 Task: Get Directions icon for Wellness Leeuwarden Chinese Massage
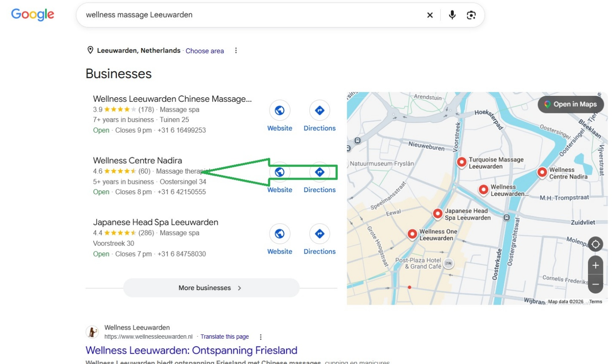tap(320, 110)
